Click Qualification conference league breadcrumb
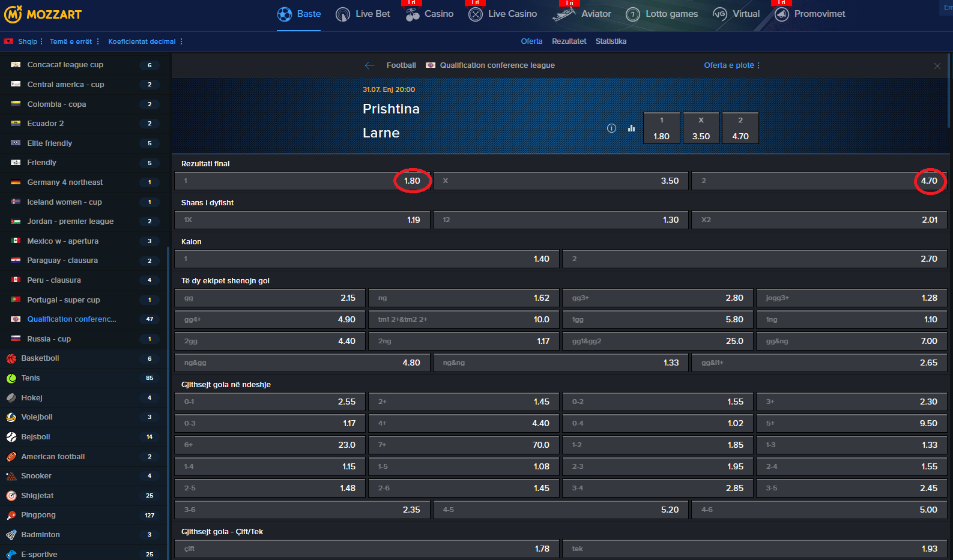 point(497,65)
